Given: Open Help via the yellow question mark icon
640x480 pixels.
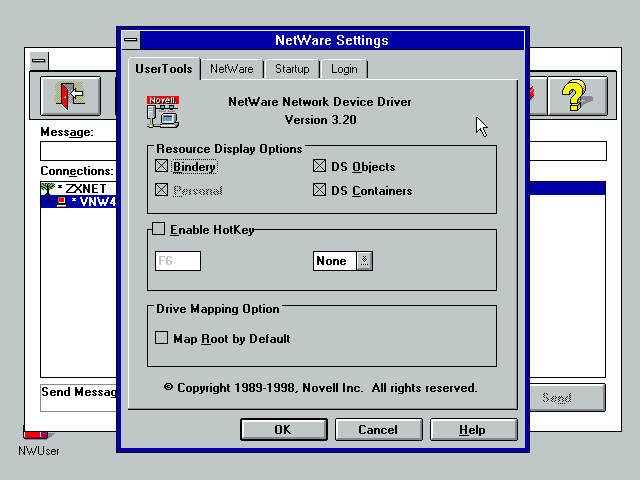Looking at the screenshot, I should [x=577, y=96].
